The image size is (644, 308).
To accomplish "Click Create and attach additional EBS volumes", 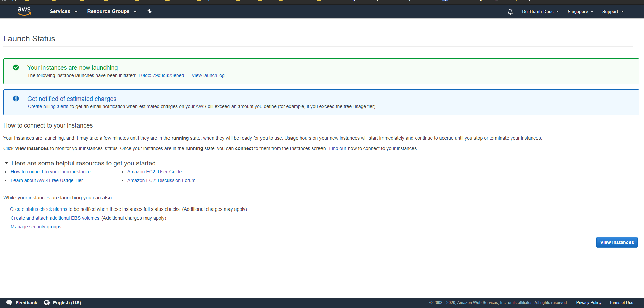I will [x=55, y=218].
